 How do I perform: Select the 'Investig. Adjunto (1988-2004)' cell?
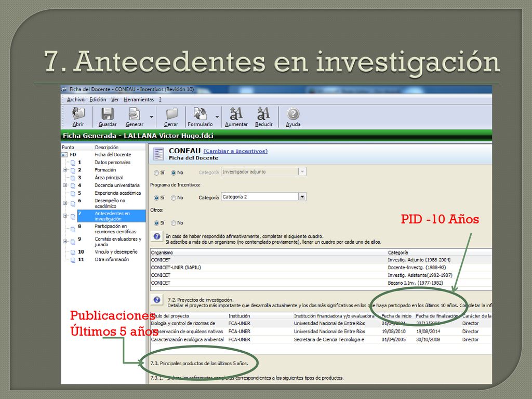click(x=419, y=260)
